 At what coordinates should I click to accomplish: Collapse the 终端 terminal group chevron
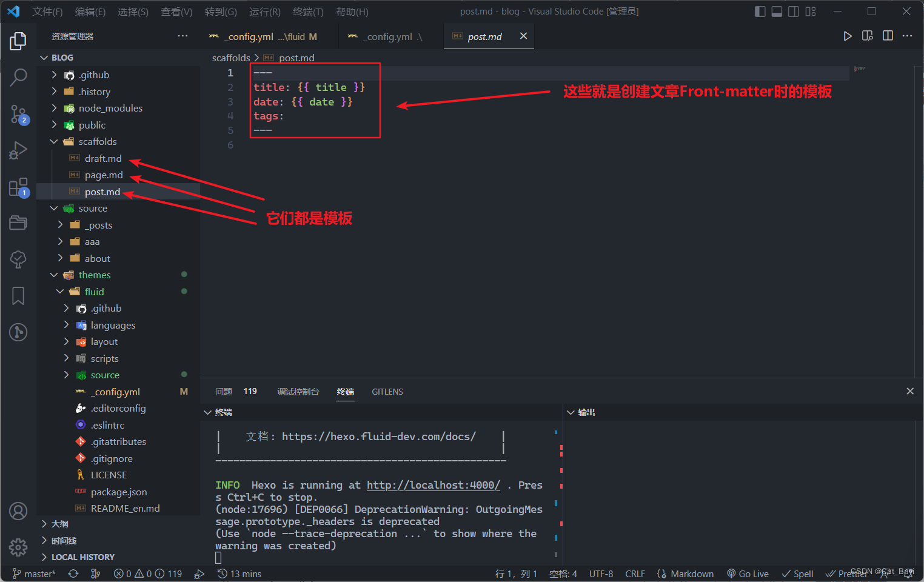click(207, 412)
